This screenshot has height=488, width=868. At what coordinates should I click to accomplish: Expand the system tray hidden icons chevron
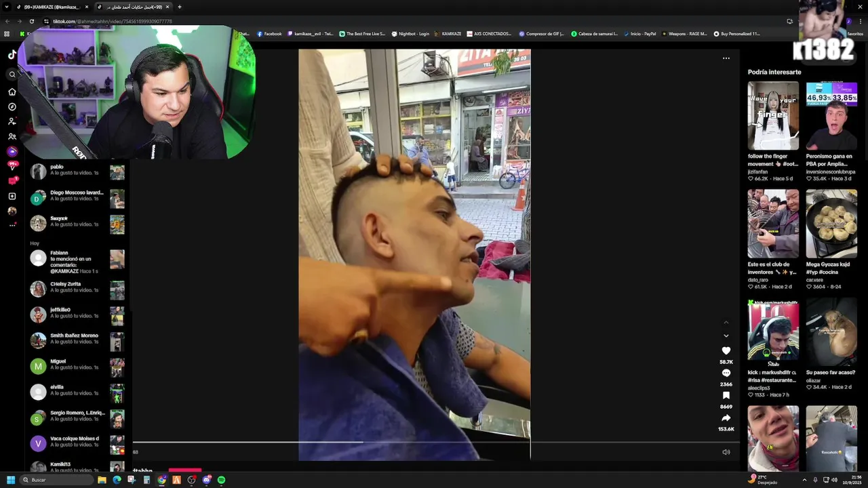(x=804, y=479)
